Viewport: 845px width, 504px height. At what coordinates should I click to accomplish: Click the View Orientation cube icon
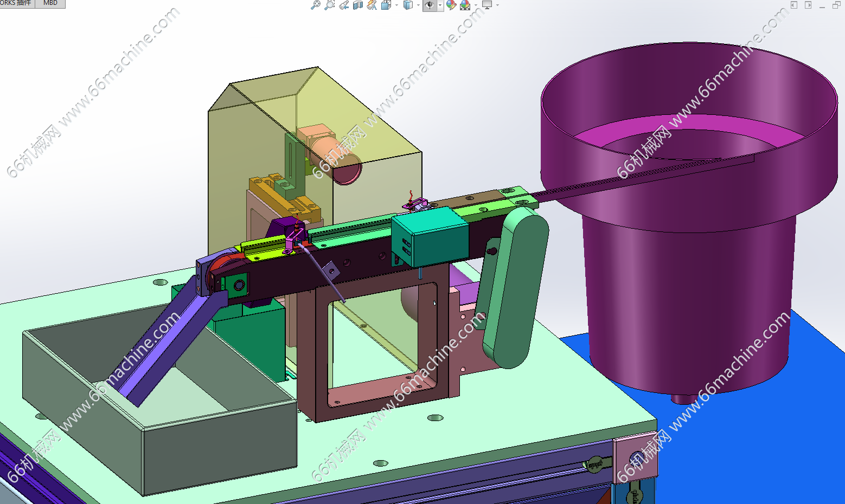tap(386, 5)
